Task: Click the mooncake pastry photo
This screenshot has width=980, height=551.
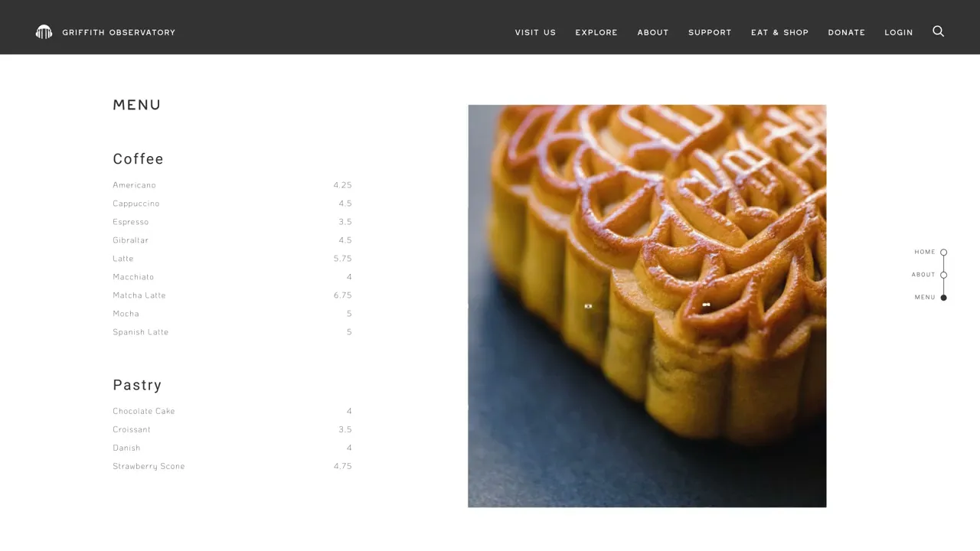Action: pyautogui.click(x=647, y=306)
